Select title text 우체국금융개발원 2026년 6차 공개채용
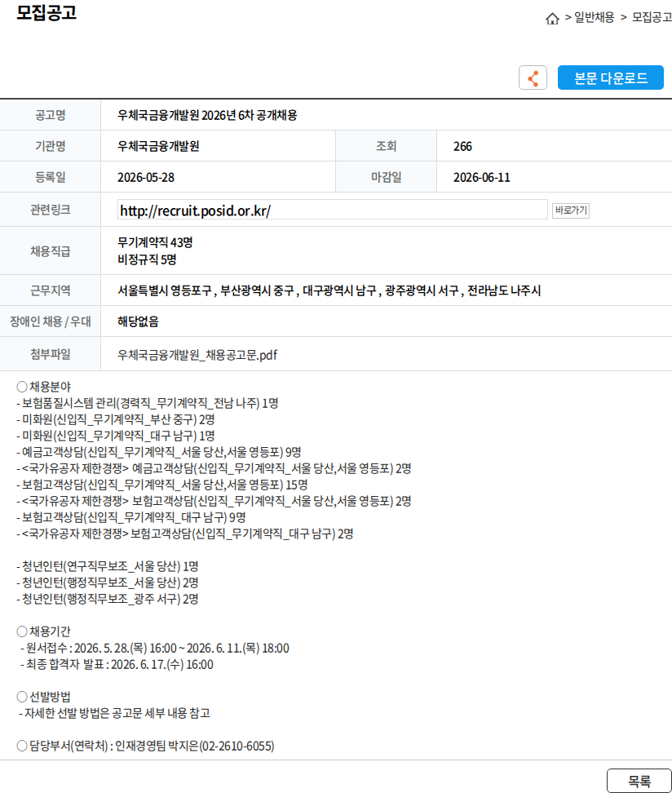The height and width of the screenshot is (793, 672). click(207, 115)
